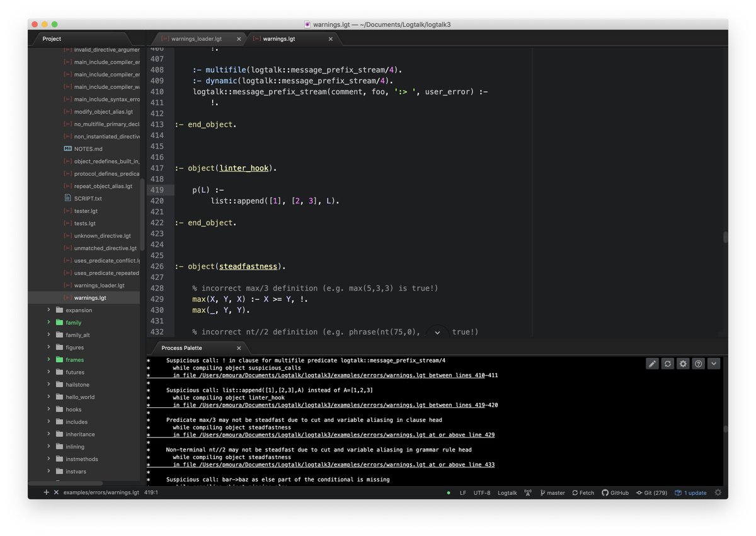Image resolution: width=756 pixels, height=536 pixels.
Task: Click the refresh icon in Process Palette
Action: point(668,364)
